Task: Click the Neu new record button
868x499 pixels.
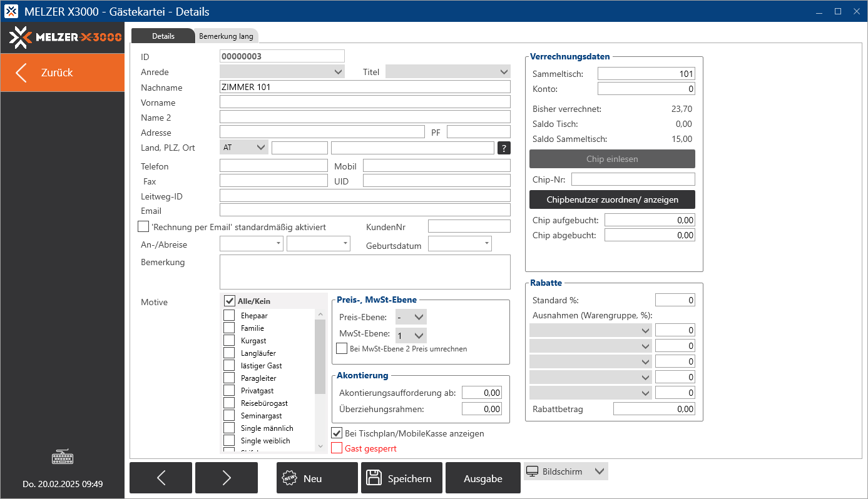Action: (x=317, y=478)
